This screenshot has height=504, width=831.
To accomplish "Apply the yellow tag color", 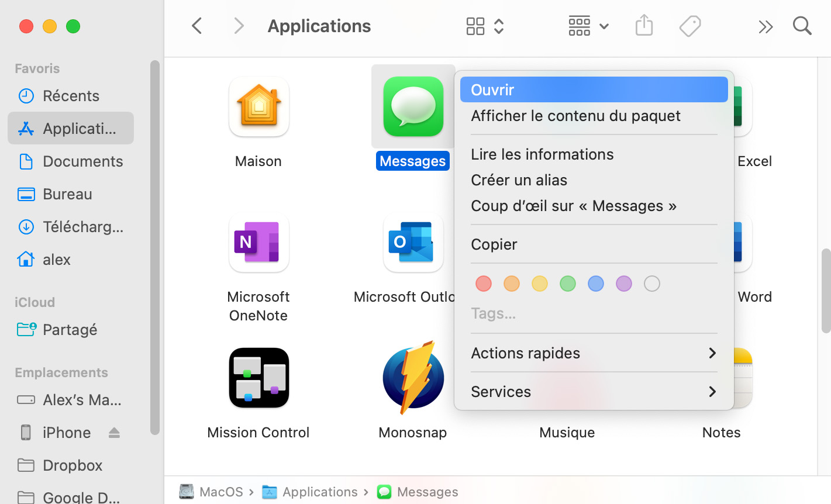I will pyautogui.click(x=540, y=284).
